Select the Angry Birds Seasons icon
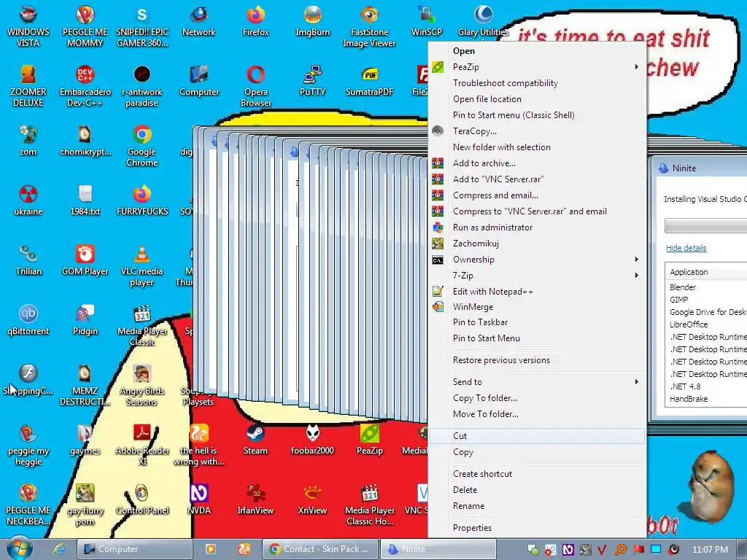Screen dimensions: 747x560 coord(142,385)
